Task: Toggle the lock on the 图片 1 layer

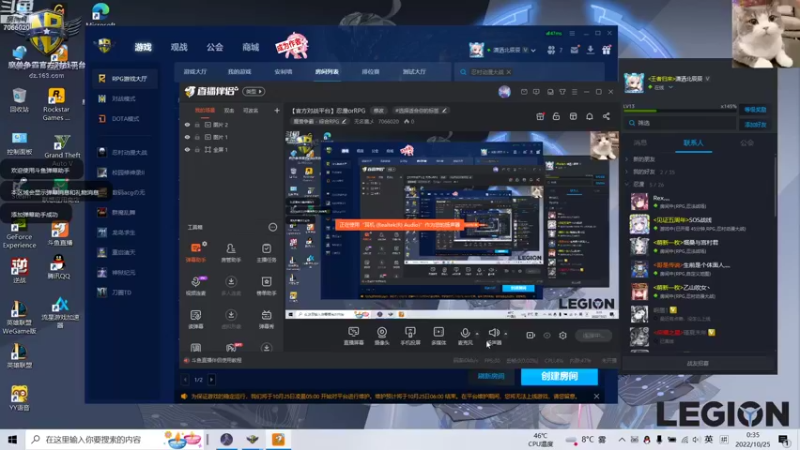Action: [197, 137]
